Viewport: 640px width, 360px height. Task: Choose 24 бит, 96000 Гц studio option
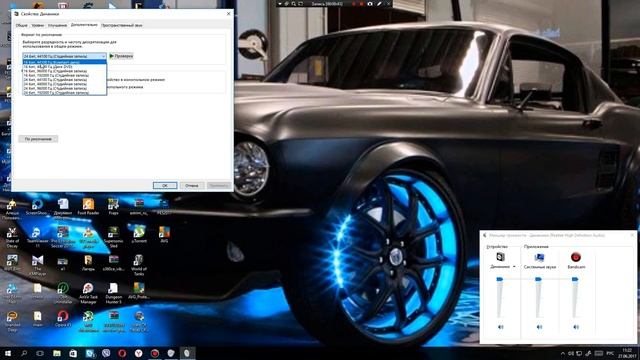(64, 89)
